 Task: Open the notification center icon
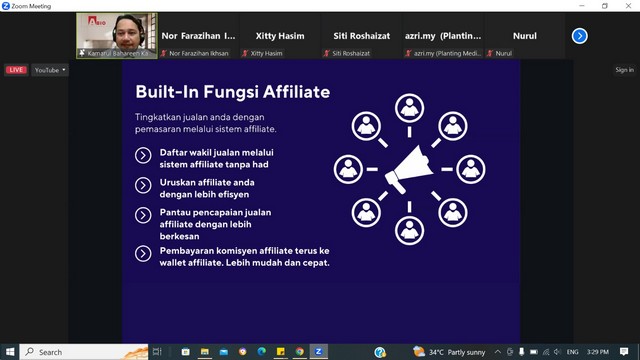tap(624, 351)
